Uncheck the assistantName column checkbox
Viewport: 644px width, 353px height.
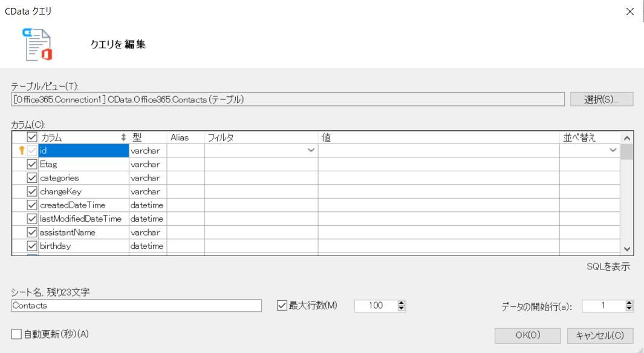click(31, 232)
